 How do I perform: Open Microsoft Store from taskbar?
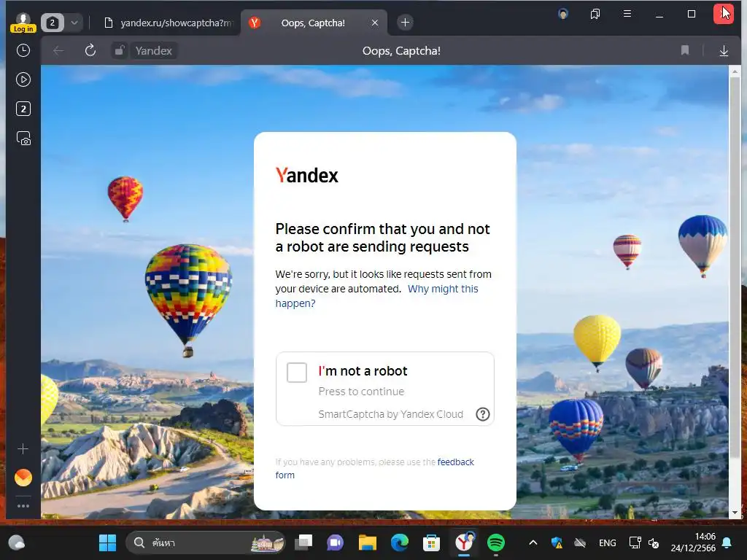(431, 542)
